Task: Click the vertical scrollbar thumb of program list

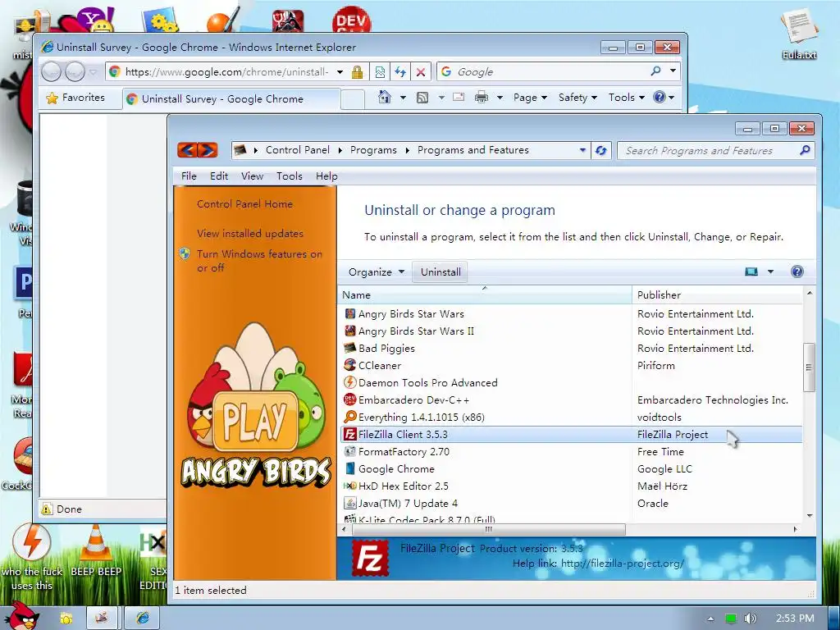Action: [x=809, y=367]
